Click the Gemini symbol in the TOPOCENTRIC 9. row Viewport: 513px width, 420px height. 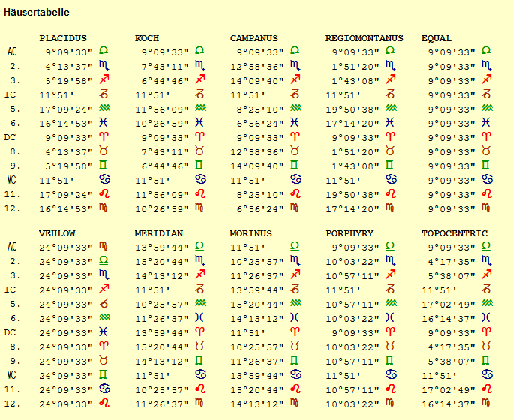[486, 360]
